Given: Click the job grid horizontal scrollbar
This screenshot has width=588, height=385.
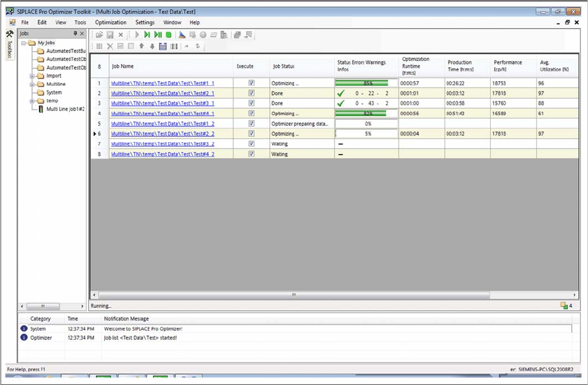Looking at the screenshot, I should pyautogui.click(x=293, y=295).
